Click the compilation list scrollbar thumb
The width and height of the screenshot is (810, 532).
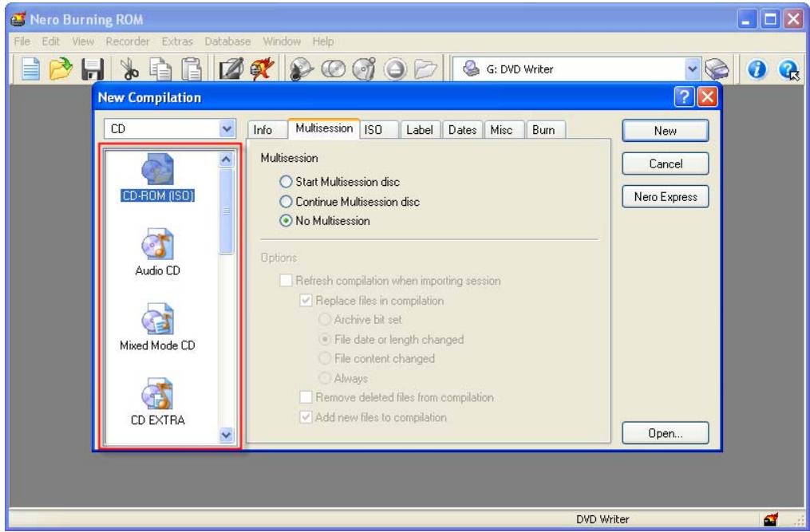pyautogui.click(x=226, y=211)
